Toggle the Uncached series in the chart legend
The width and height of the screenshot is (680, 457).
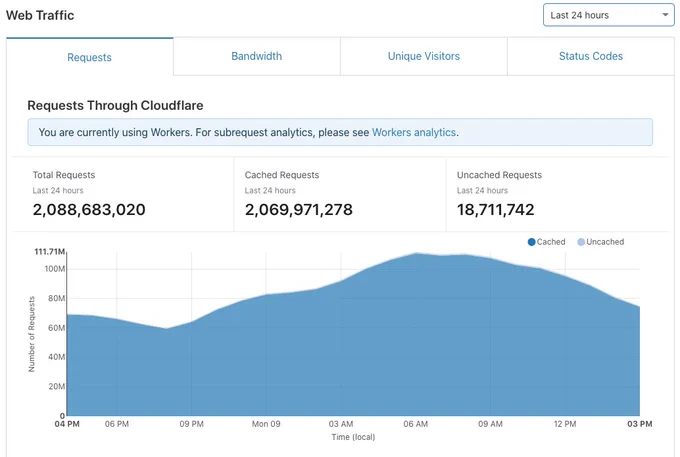(601, 242)
